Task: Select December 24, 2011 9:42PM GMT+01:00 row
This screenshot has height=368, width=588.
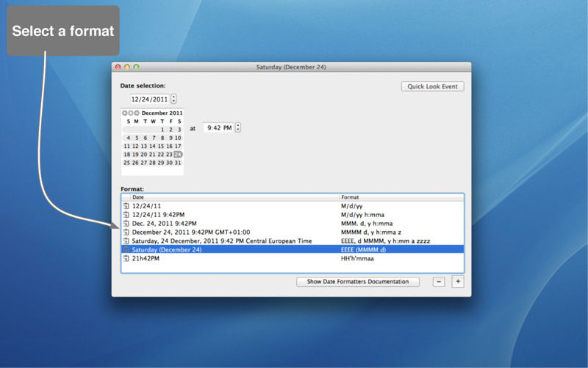Action: click(x=293, y=232)
